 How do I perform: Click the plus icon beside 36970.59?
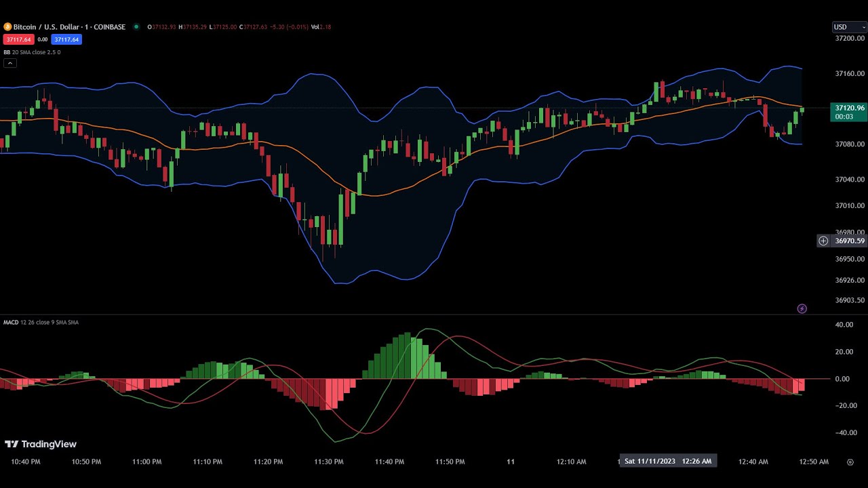click(x=823, y=241)
